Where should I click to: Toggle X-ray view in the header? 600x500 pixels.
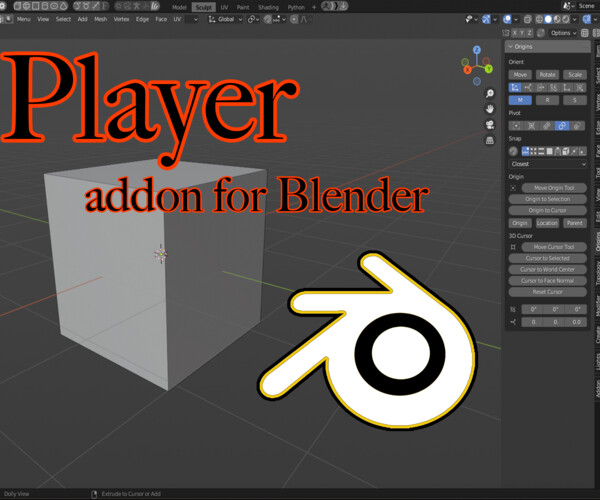tap(528, 19)
